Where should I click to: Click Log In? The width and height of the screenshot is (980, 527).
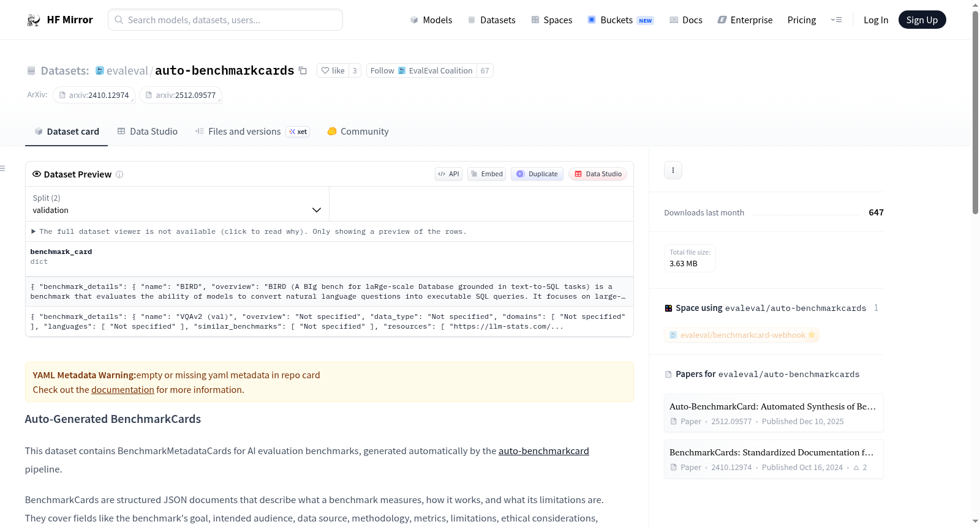876,20
